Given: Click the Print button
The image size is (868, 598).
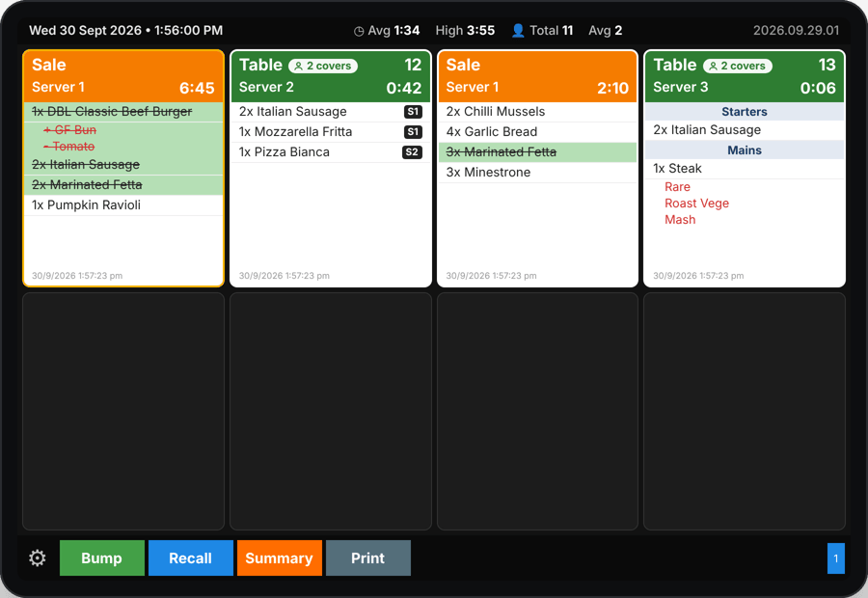Looking at the screenshot, I should [368, 558].
